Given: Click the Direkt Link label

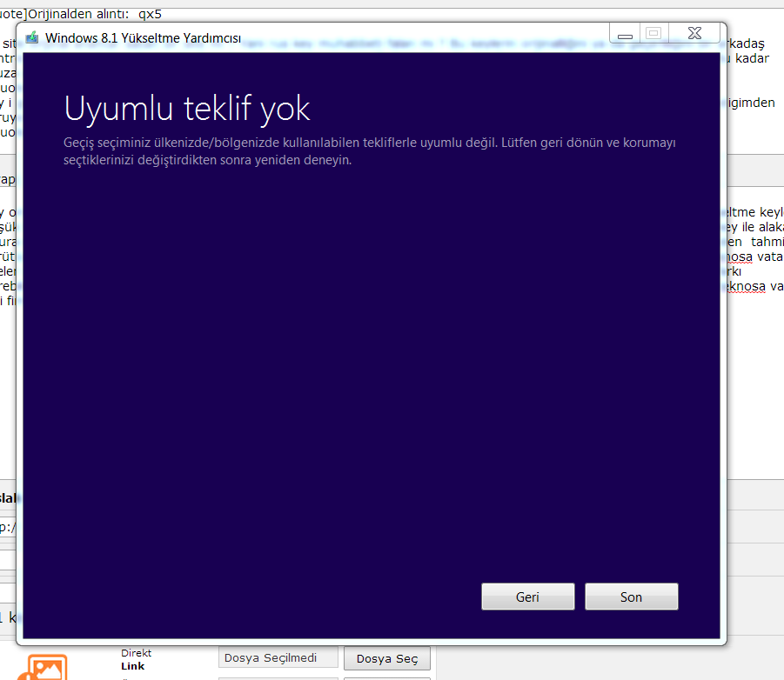Looking at the screenshot, I should (136, 659).
